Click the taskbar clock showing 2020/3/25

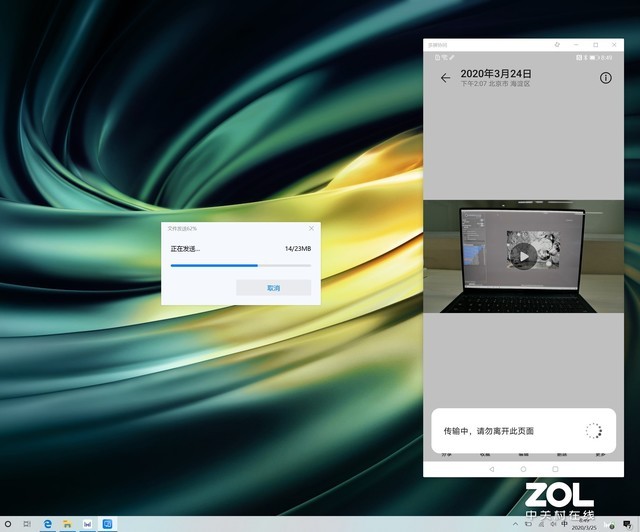[580, 524]
